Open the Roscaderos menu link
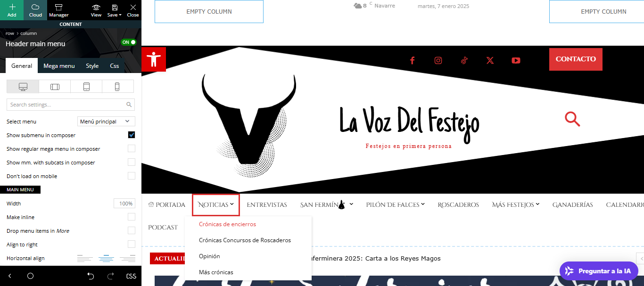The height and width of the screenshot is (286, 644). [458, 205]
